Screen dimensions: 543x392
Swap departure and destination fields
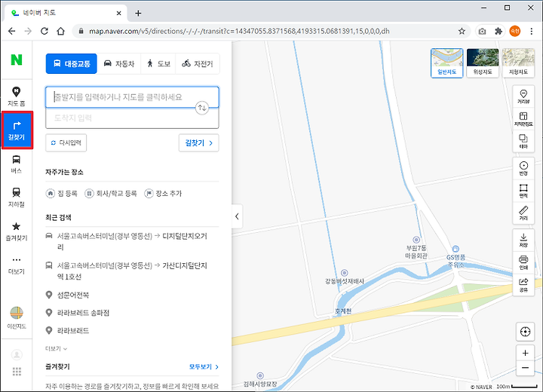(202, 108)
